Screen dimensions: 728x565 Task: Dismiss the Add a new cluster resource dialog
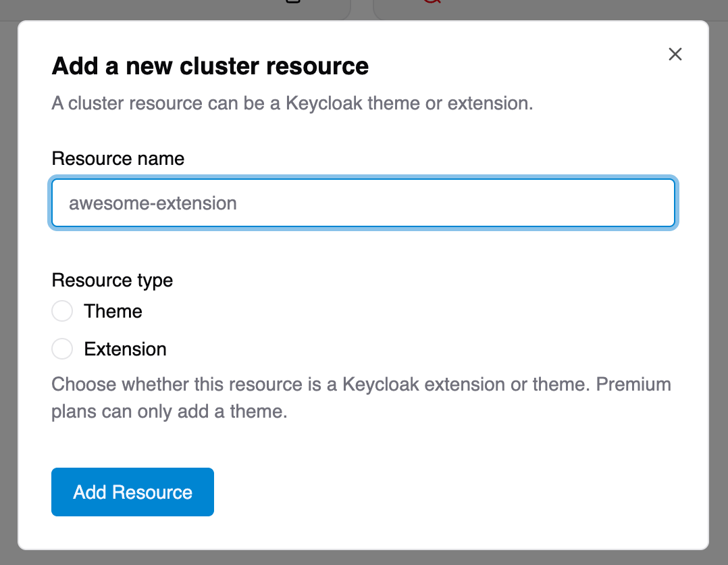pos(675,54)
